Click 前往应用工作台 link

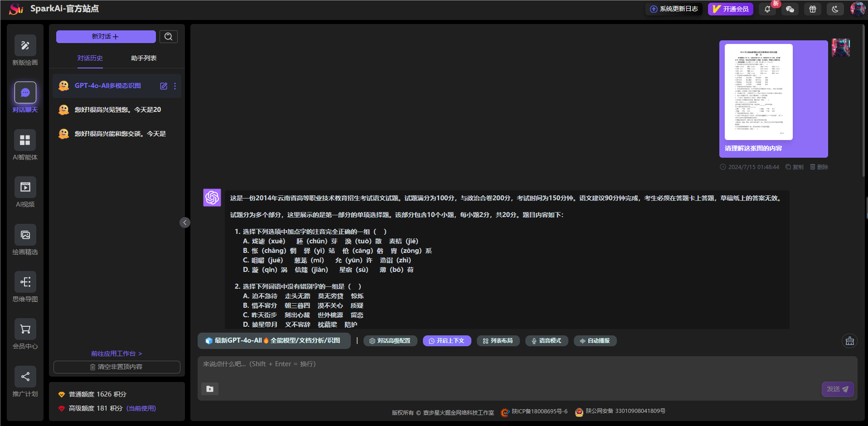click(116, 353)
